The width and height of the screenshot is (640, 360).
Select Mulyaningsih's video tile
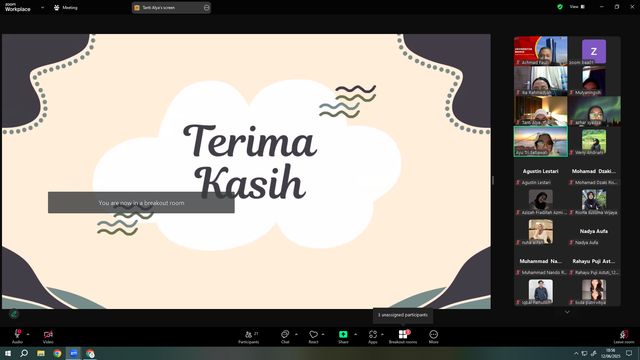(594, 81)
